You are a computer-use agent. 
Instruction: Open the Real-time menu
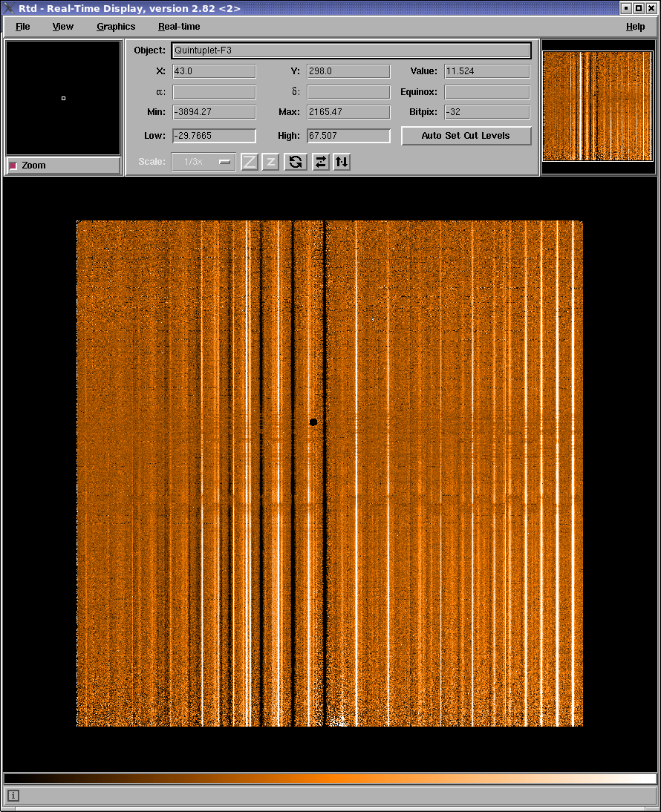pyautogui.click(x=179, y=27)
